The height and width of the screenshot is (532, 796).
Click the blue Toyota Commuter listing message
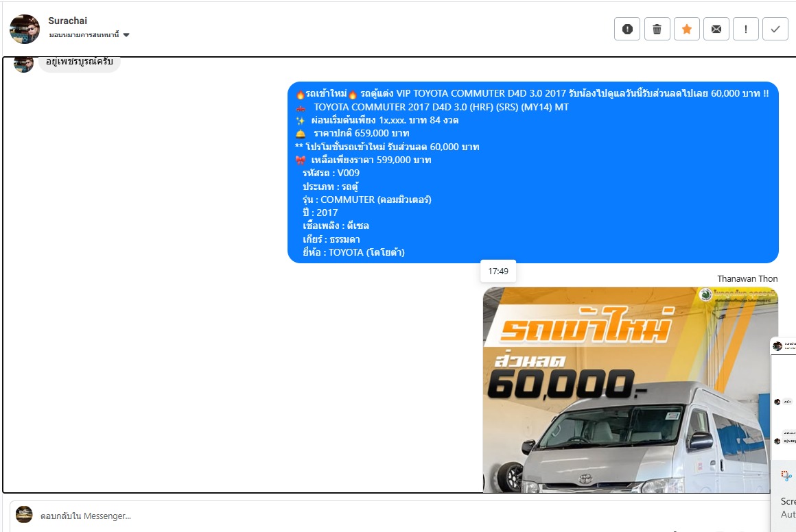533,173
